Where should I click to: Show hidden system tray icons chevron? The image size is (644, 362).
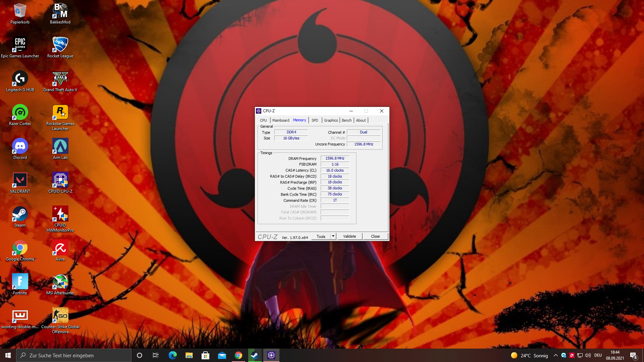coord(555,355)
